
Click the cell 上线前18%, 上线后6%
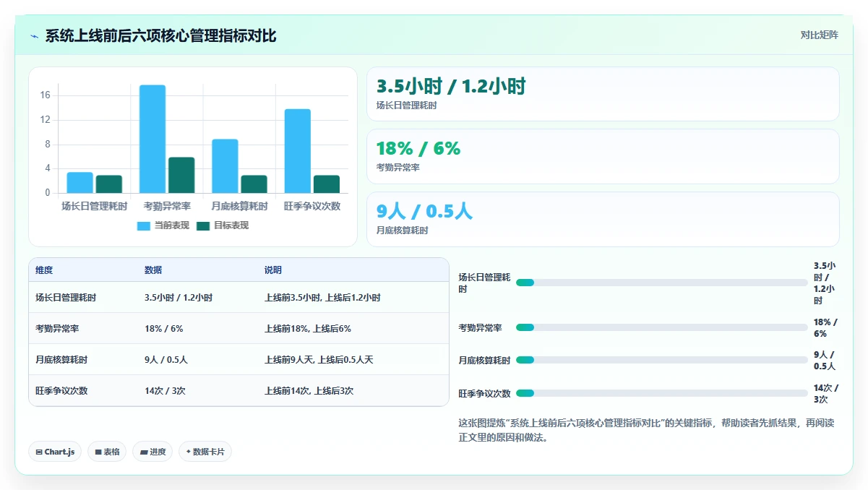tap(308, 329)
